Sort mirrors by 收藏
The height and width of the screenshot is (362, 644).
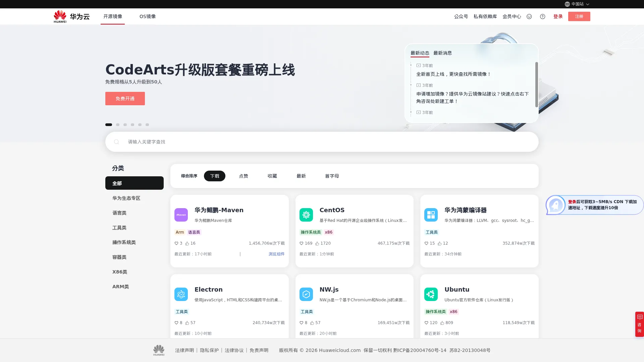click(272, 176)
